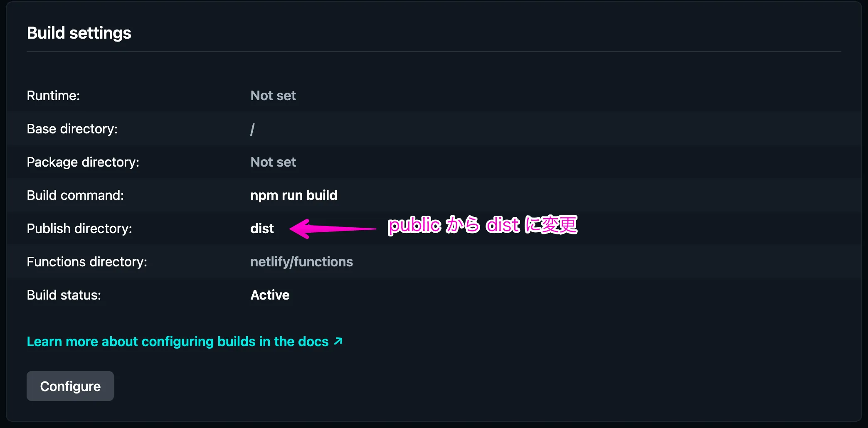Click the Base directory label
The width and height of the screenshot is (868, 428).
pos(72,129)
